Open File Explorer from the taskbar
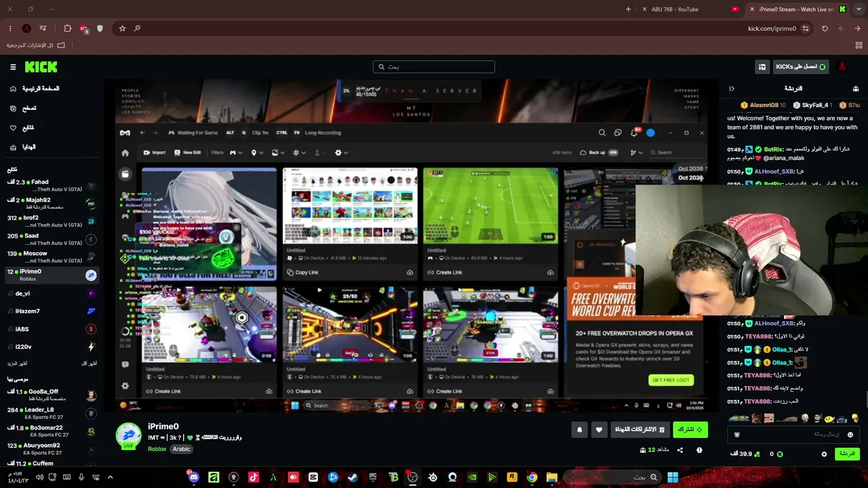The width and height of the screenshot is (868, 488). 551,477
